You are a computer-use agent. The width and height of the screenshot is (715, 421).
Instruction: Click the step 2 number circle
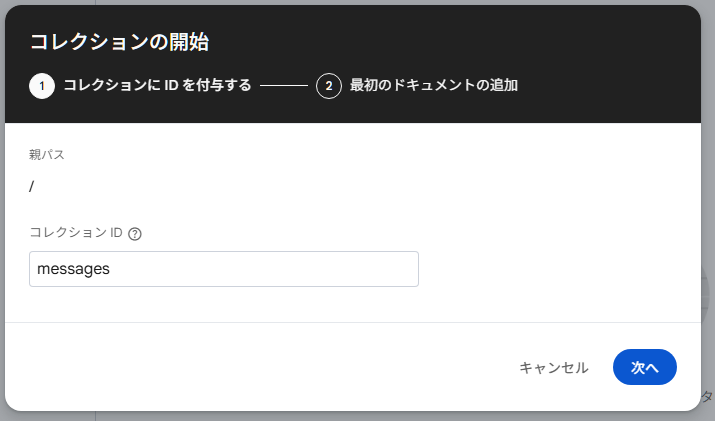point(329,86)
